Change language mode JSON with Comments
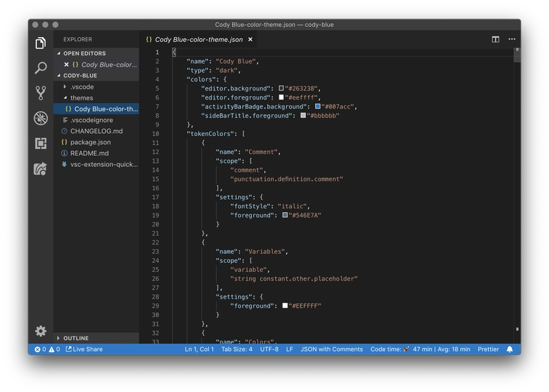 (331, 349)
